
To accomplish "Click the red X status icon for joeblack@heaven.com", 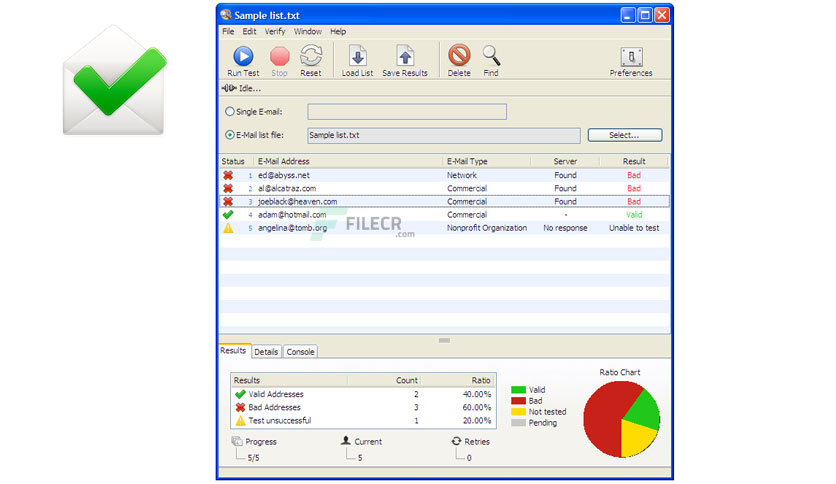I will (x=228, y=201).
